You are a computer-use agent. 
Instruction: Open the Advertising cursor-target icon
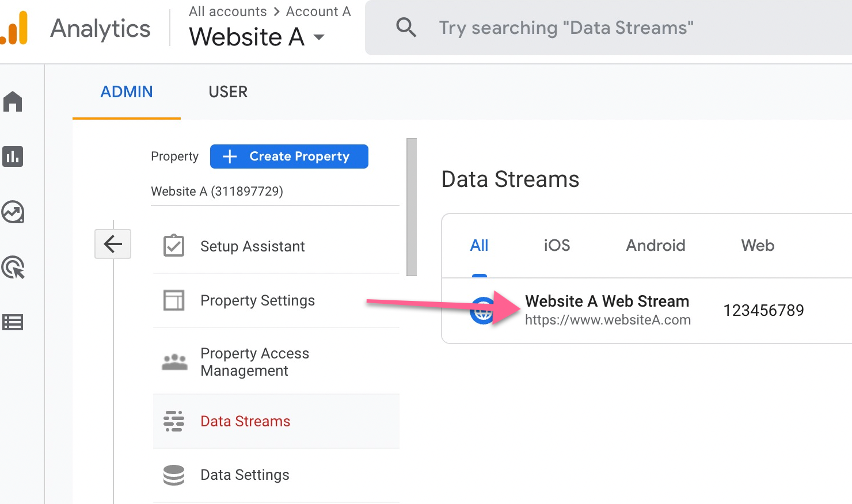13,268
